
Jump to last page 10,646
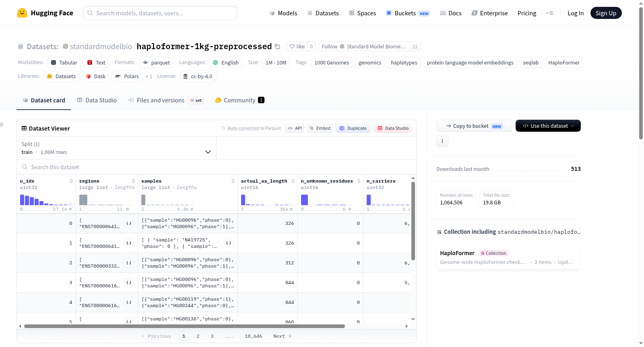[x=253, y=336]
